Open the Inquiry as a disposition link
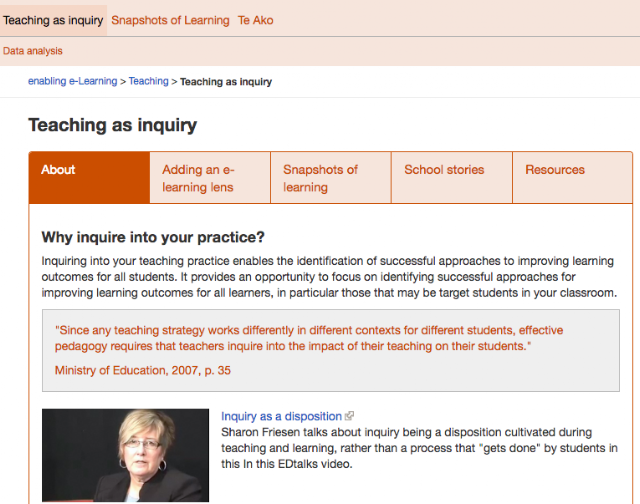This screenshot has width=640, height=504. click(281, 416)
